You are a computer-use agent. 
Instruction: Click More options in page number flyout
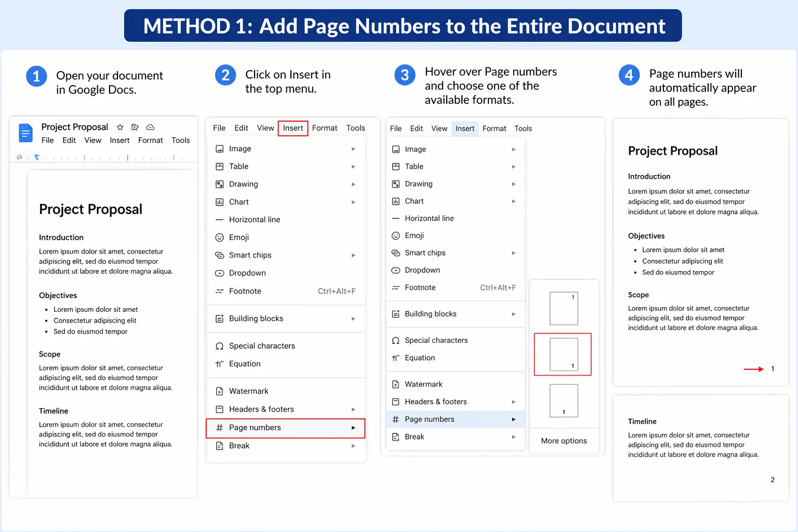click(x=564, y=441)
